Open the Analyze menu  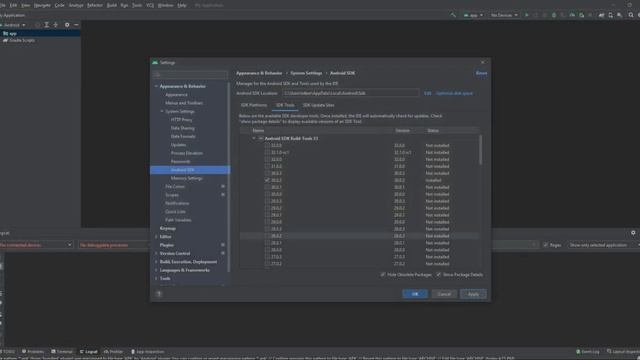point(76,5)
